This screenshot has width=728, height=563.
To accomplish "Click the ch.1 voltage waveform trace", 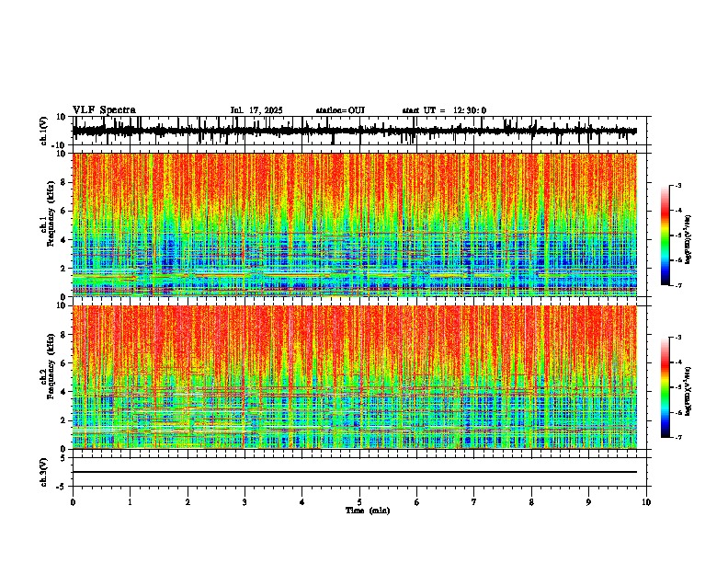I will click(x=354, y=131).
